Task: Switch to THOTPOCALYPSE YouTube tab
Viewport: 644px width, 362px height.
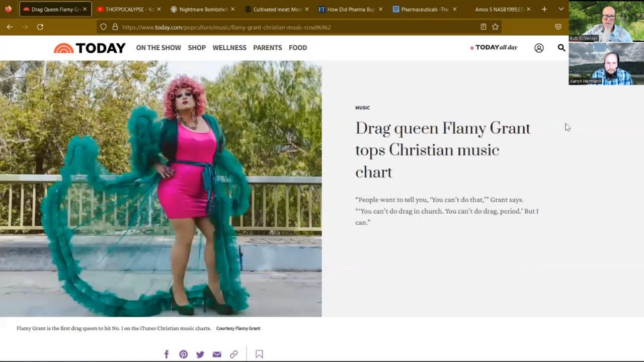Action: 129,9
